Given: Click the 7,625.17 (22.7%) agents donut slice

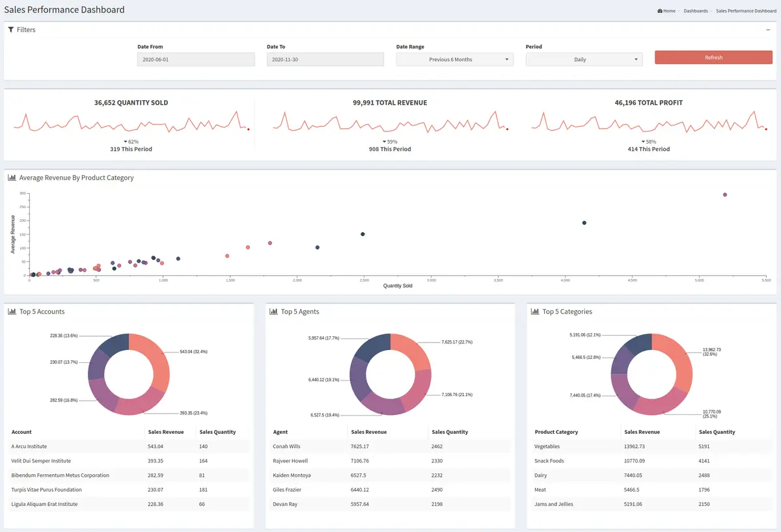Looking at the screenshot, I should coord(415,350).
